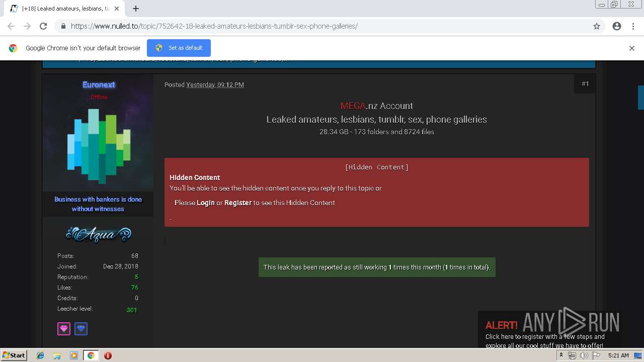The height and width of the screenshot is (362, 644).
Task: Click the browser forward arrow
Action: [27, 26]
